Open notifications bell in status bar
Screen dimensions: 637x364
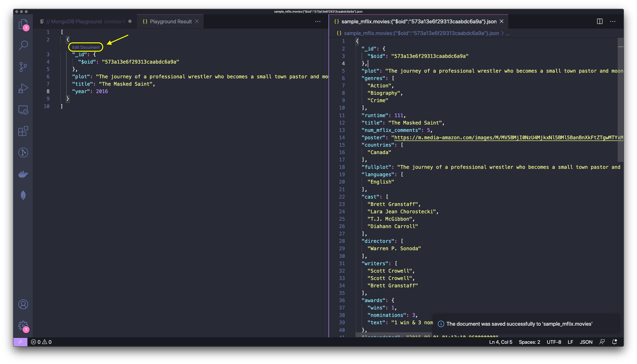[x=614, y=342]
